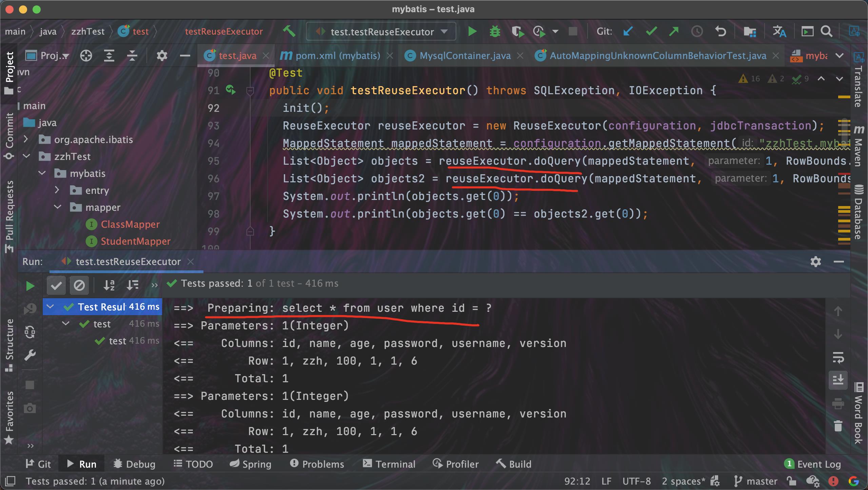The width and height of the screenshot is (868, 490).
Task: Sort test results alphabetically
Action: (x=109, y=285)
